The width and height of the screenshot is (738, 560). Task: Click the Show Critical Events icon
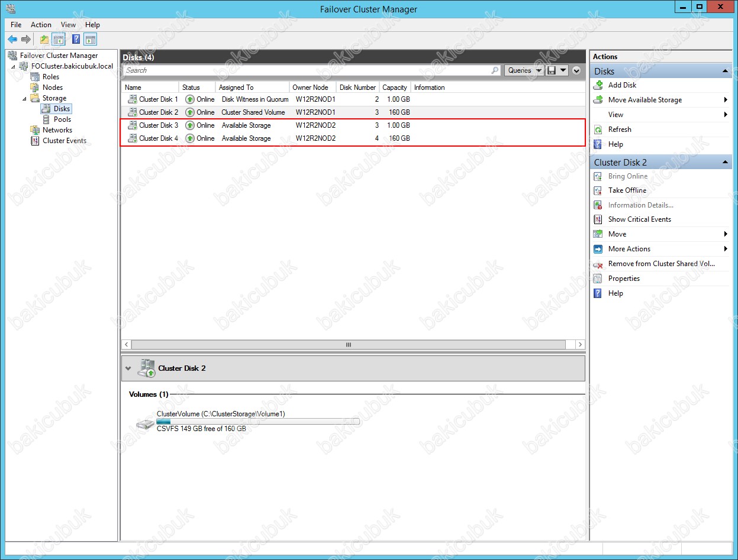tap(598, 219)
